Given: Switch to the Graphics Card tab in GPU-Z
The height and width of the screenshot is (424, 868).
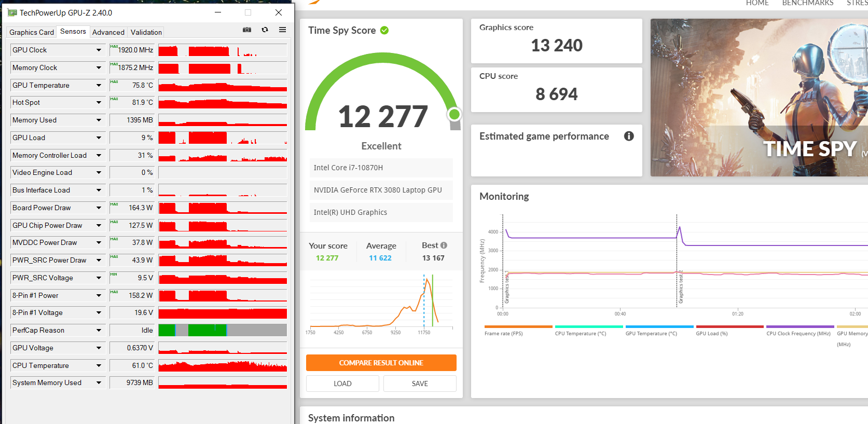Looking at the screenshot, I should (32, 32).
